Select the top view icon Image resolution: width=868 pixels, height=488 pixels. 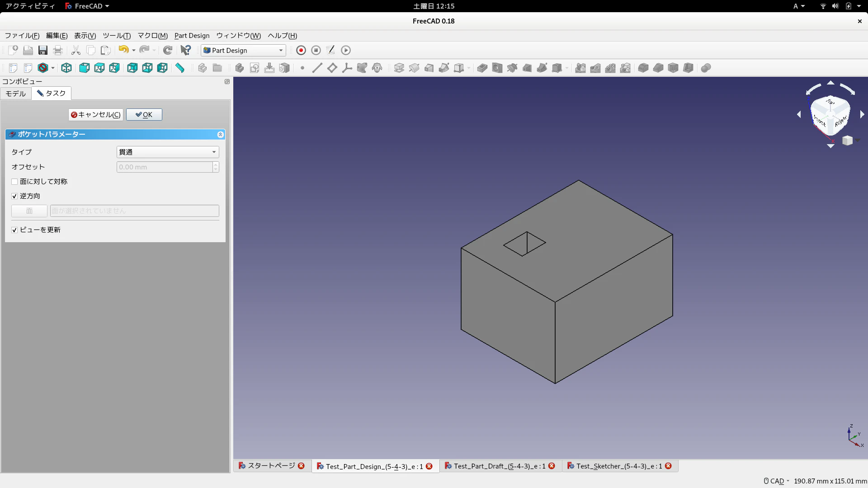click(x=99, y=68)
